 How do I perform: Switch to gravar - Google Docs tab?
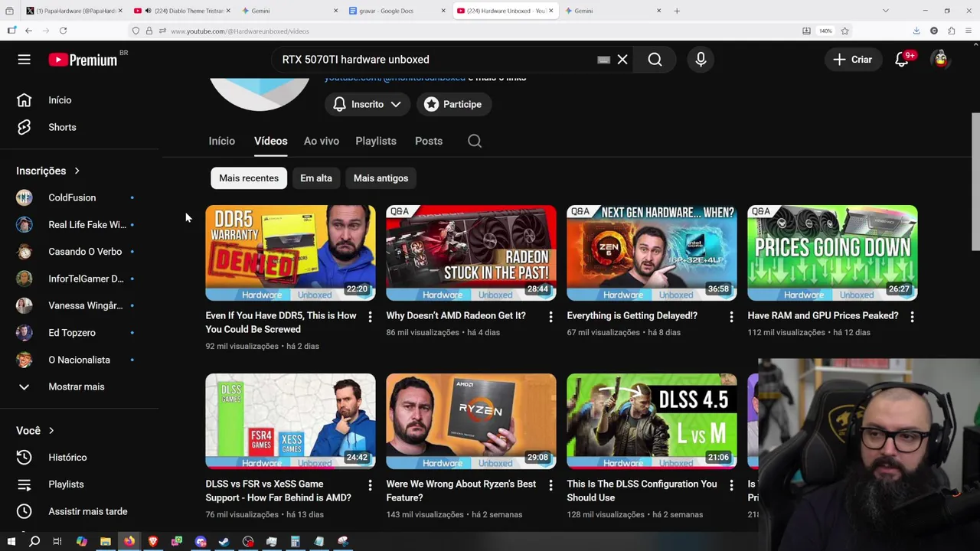click(397, 11)
